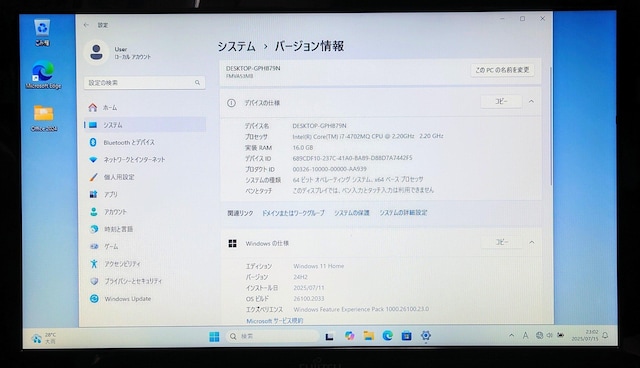The image size is (640, 368).
Task: Open システムの保護 link
Action: tap(352, 213)
